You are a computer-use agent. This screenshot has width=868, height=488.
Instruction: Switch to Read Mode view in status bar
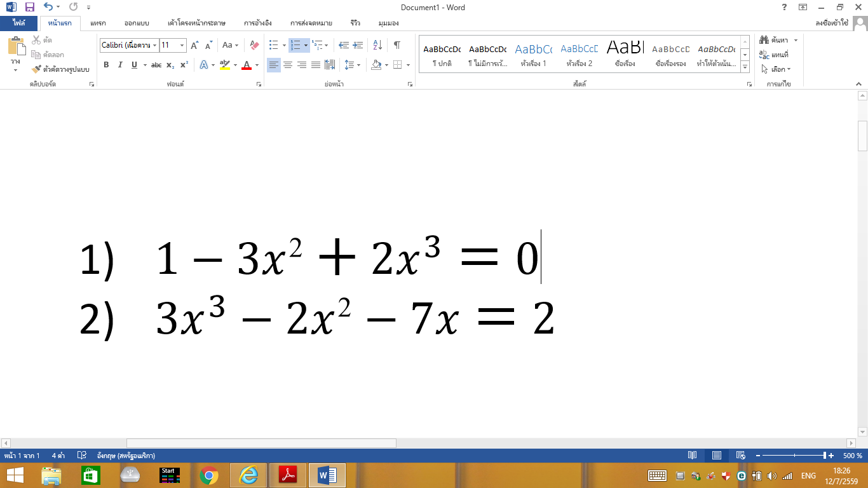tap(693, 456)
